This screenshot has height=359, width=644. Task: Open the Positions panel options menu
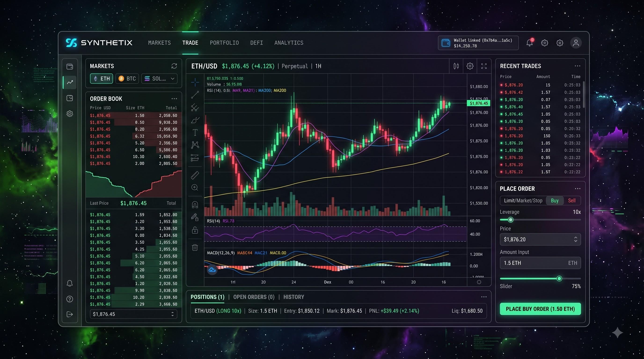(x=484, y=297)
